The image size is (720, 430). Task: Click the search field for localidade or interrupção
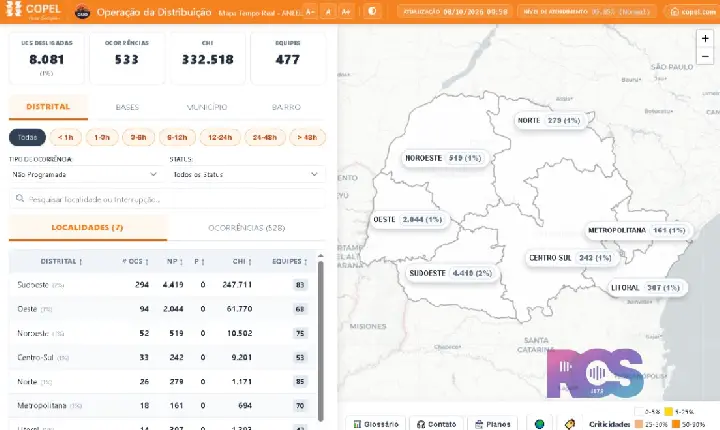click(x=167, y=199)
